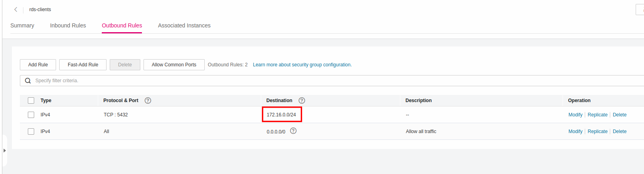The height and width of the screenshot is (174, 644).
Task: Select the TCP 5432 rule checkbox
Action: 31,115
